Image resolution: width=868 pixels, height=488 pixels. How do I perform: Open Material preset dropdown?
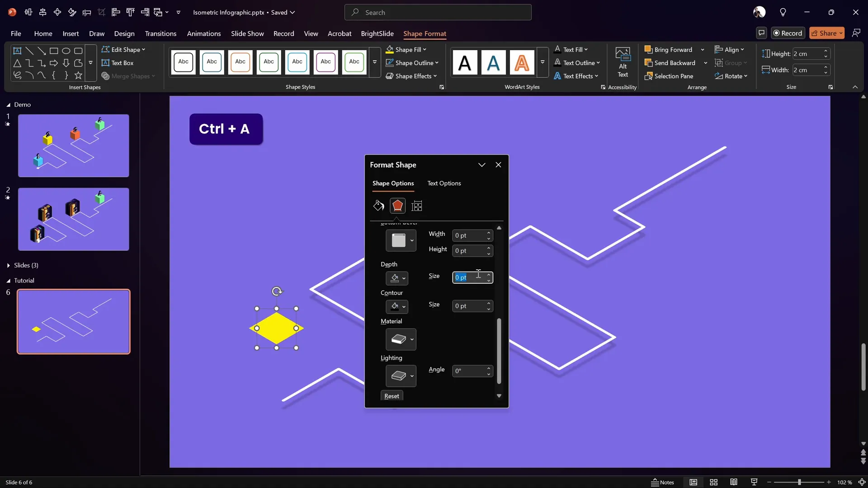[412, 339]
